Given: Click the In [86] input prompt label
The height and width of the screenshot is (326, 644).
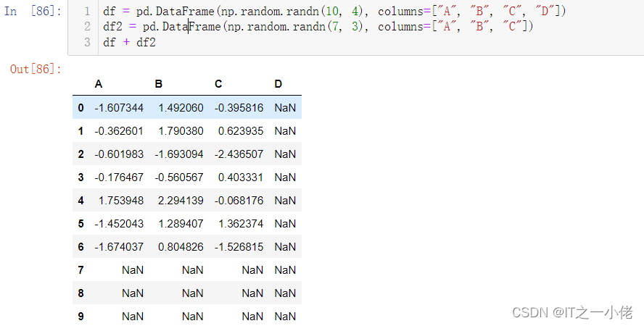Looking at the screenshot, I should (x=33, y=11).
